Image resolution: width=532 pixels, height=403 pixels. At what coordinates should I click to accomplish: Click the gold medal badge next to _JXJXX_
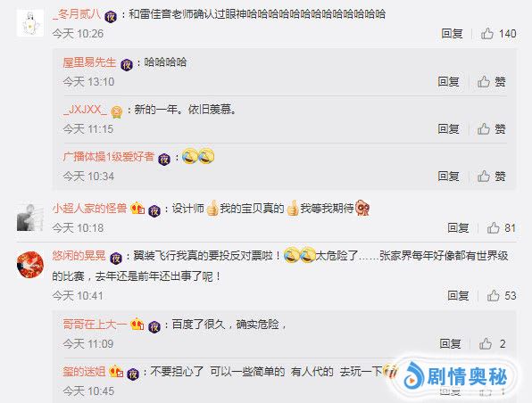point(116,111)
